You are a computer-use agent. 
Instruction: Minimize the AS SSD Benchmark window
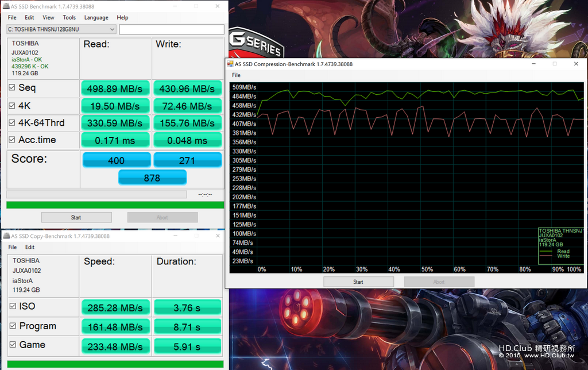(x=175, y=6)
